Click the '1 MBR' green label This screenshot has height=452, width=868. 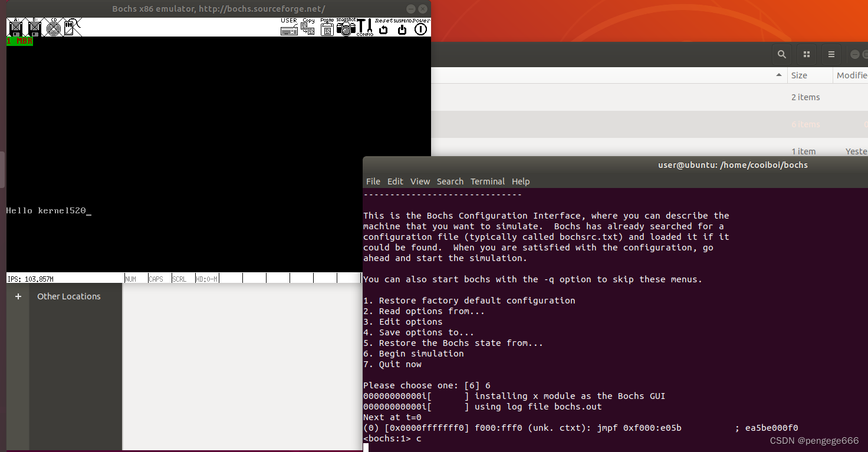point(19,41)
